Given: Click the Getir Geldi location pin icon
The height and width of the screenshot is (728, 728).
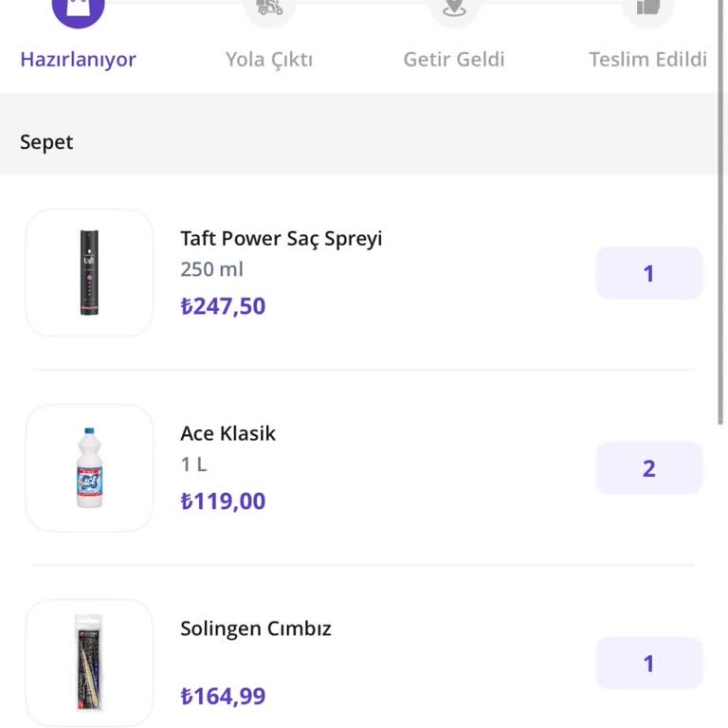Looking at the screenshot, I should pos(454,8).
